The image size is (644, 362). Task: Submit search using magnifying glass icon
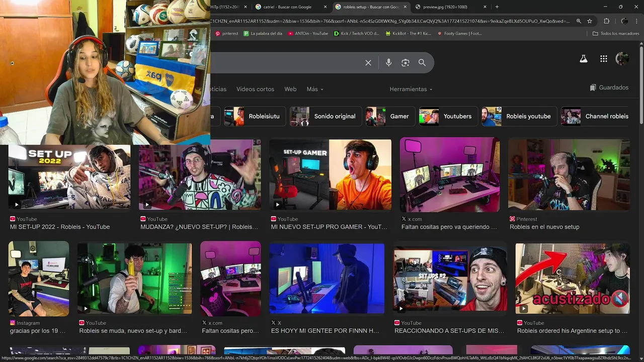click(422, 63)
